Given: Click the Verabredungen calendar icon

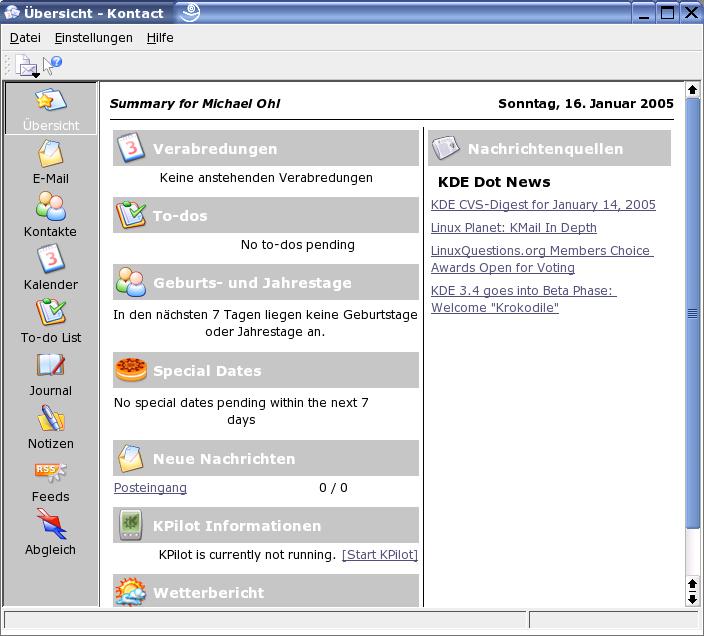Looking at the screenshot, I should [130, 148].
